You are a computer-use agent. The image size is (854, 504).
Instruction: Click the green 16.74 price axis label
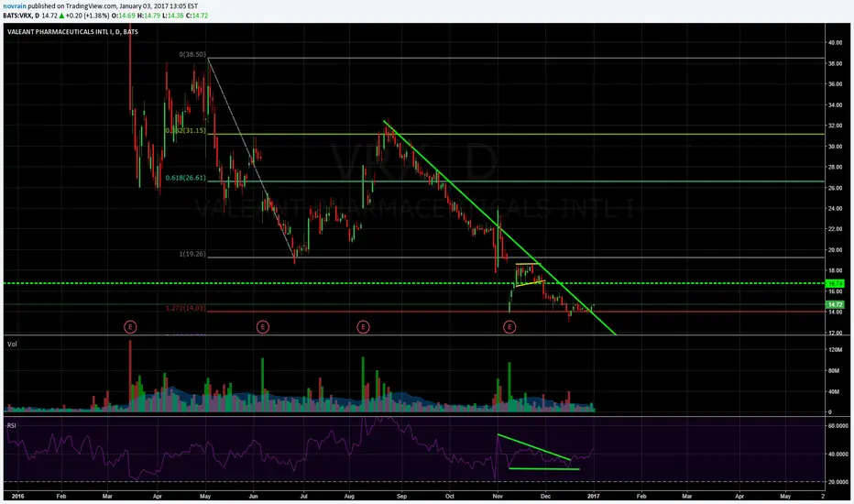(x=835, y=283)
